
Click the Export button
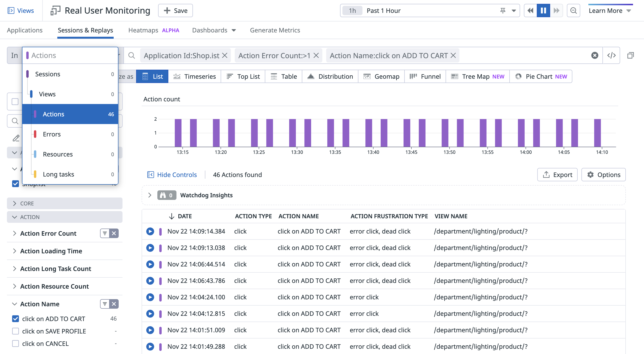pyautogui.click(x=557, y=175)
